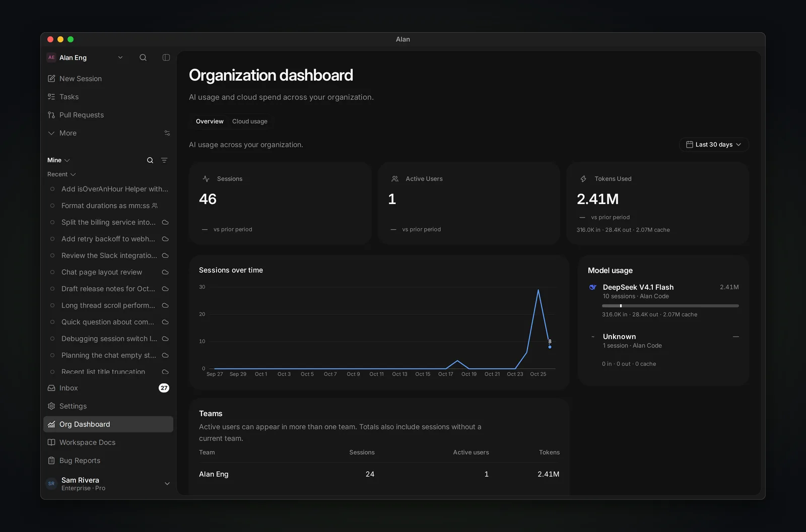This screenshot has width=806, height=532.
Task: Open the Last 30 days date range dropdown
Action: click(714, 145)
